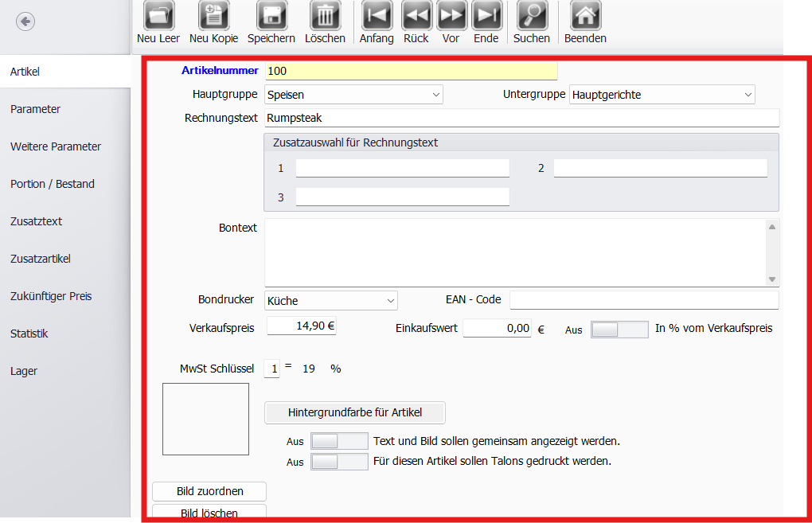Save the article with Speichern icon
This screenshot has width=812, height=523.
point(271,16)
